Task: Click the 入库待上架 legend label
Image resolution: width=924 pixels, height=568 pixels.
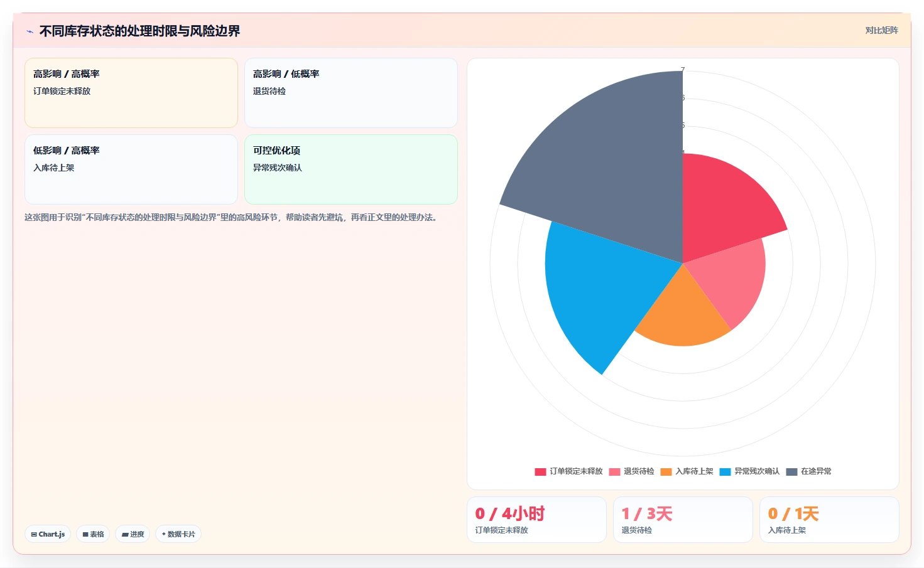Action: (694, 471)
